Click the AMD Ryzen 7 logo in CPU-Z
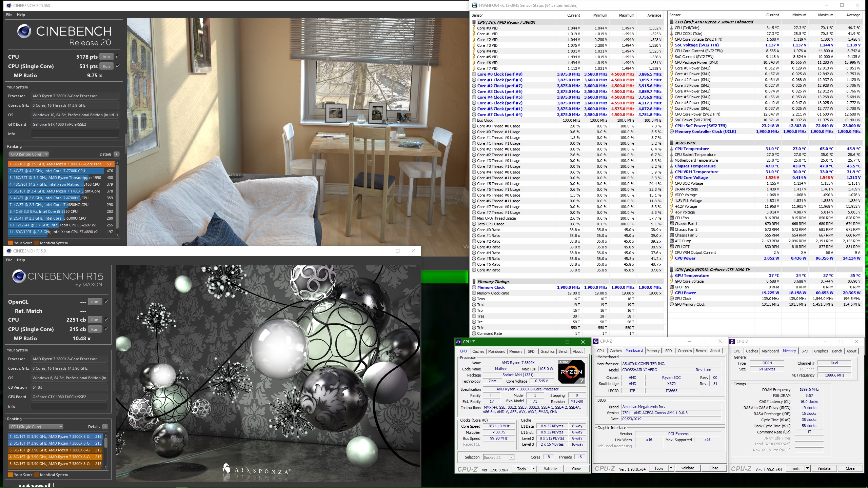This screenshot has width=868, height=488. [571, 372]
